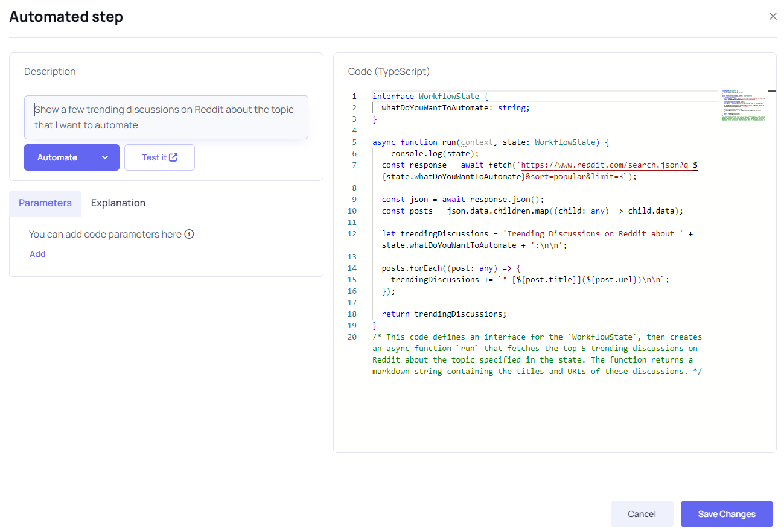Click 'You can add code parameters here' text

(x=105, y=234)
